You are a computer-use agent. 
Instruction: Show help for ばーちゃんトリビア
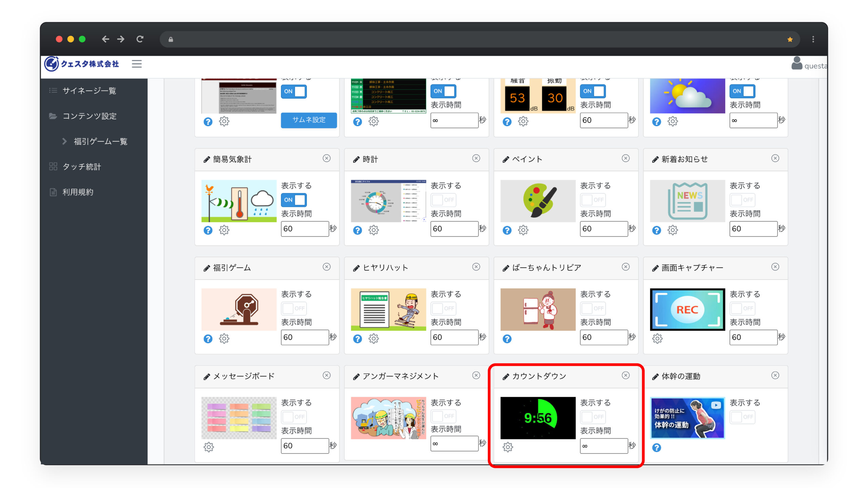(507, 339)
